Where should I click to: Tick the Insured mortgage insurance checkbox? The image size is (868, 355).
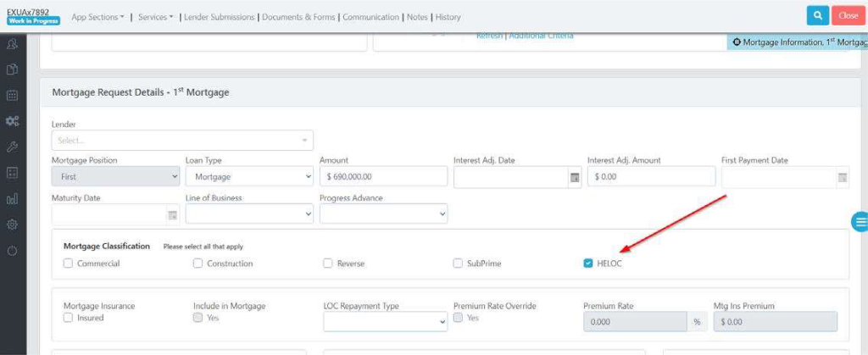click(x=69, y=318)
